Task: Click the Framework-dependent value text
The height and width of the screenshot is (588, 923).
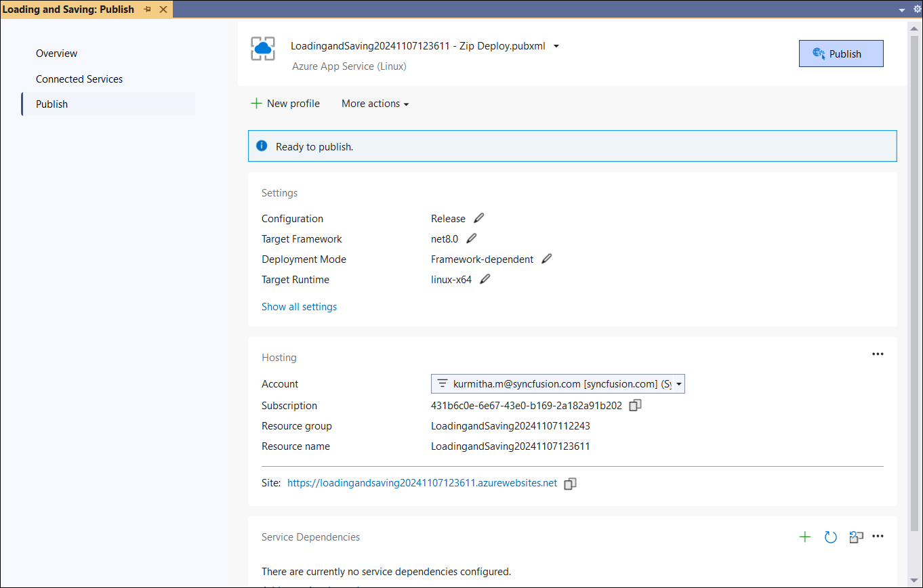Action: [x=482, y=259]
